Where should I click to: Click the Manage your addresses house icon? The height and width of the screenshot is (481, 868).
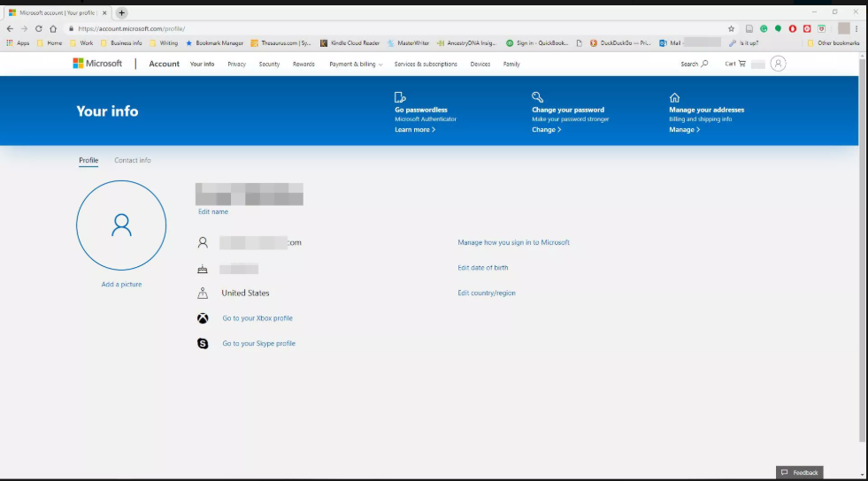point(674,97)
